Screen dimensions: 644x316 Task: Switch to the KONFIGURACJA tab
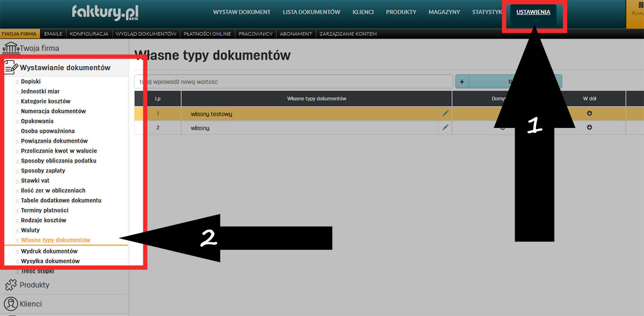coord(89,33)
